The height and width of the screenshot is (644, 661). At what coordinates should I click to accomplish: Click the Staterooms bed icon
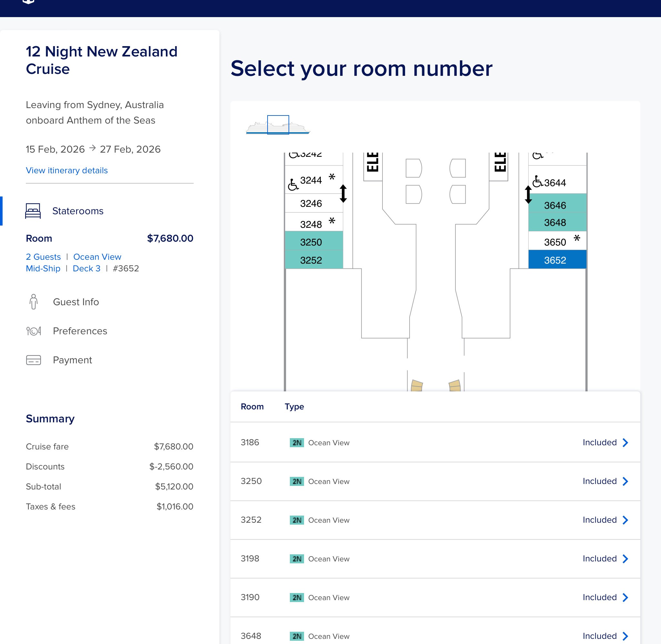tap(33, 211)
